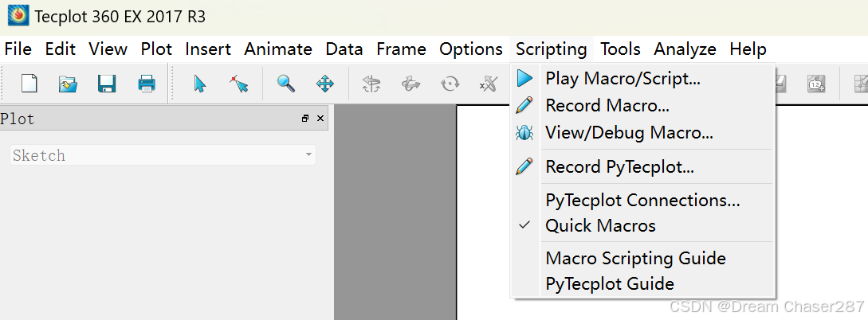Close the open Scripting menu header
The width and height of the screenshot is (868, 320).
pyautogui.click(x=552, y=49)
